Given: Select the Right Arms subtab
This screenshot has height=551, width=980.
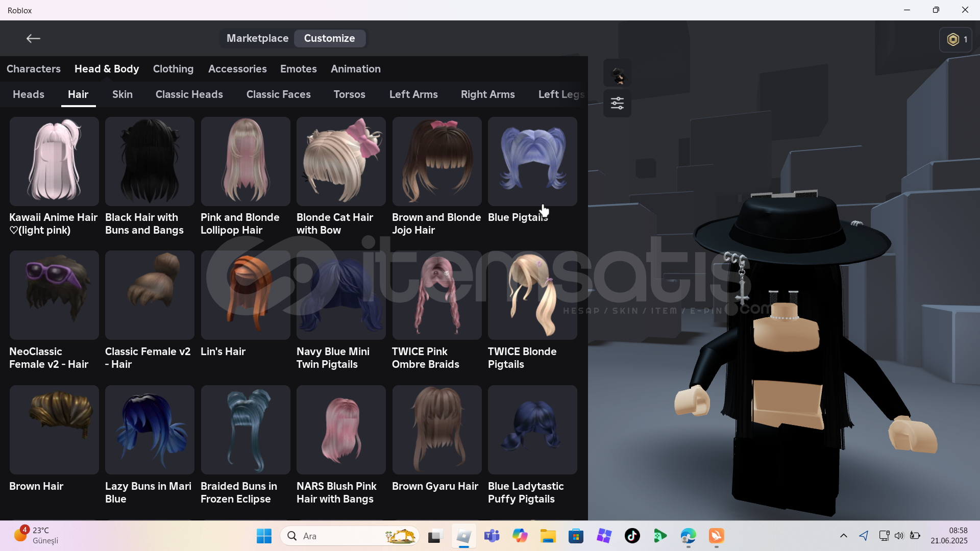Looking at the screenshot, I should 488,94.
